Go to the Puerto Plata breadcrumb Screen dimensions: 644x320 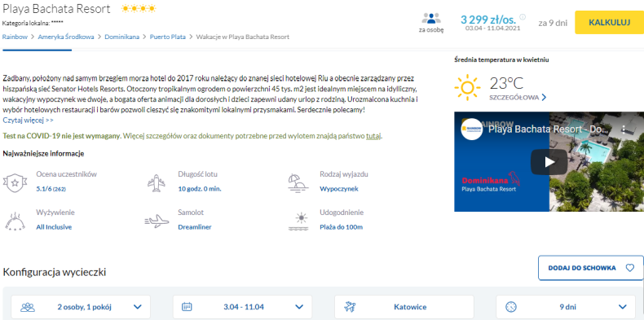coord(168,37)
